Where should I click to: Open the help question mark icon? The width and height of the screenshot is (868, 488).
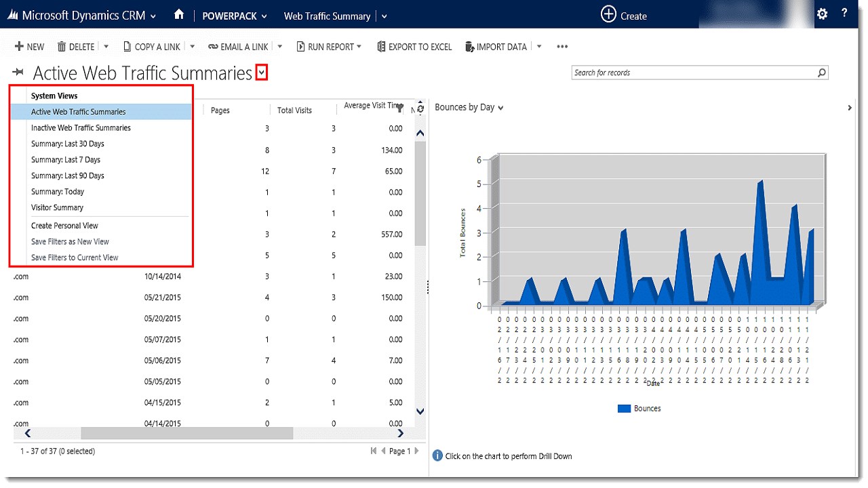pyautogui.click(x=844, y=14)
